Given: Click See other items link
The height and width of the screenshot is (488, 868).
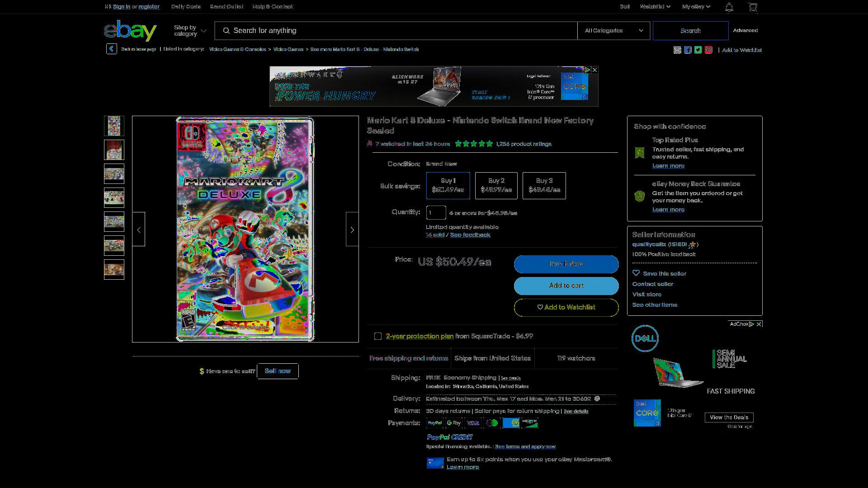Looking at the screenshot, I should [x=655, y=305].
